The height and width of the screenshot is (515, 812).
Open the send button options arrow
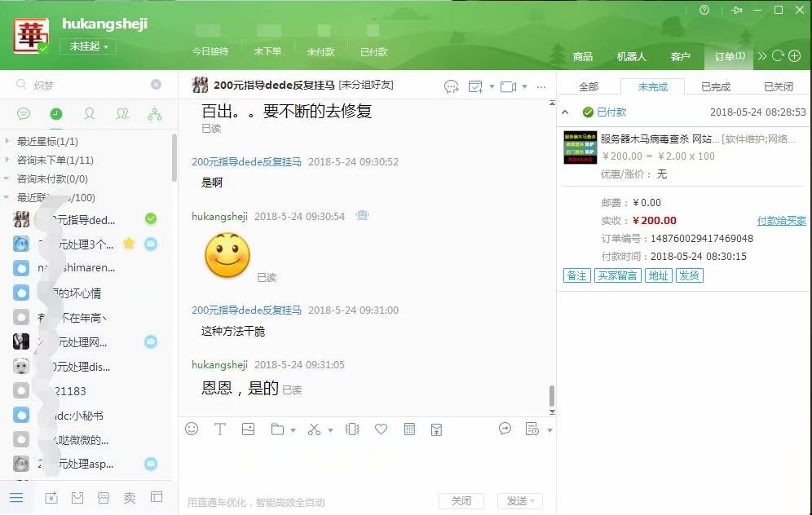click(x=533, y=501)
